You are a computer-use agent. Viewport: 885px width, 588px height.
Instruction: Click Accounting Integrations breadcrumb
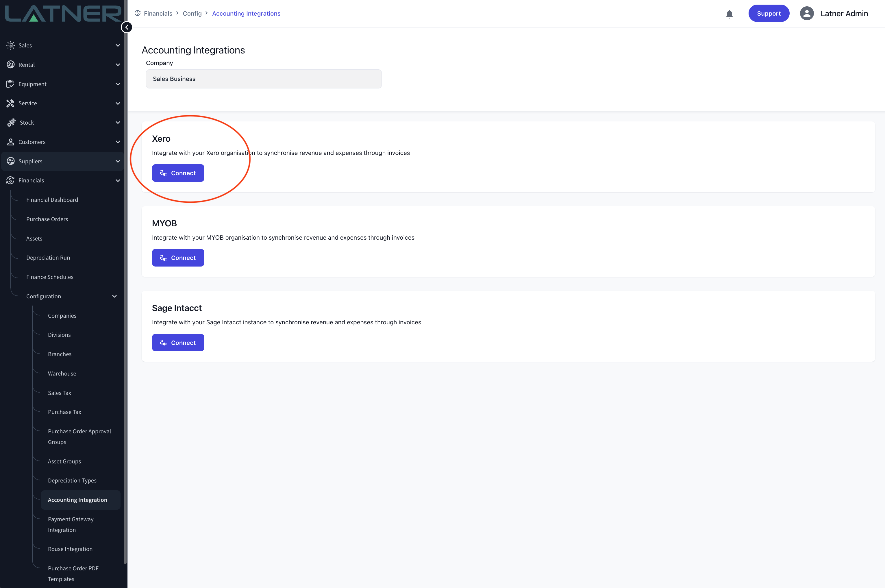246,14
